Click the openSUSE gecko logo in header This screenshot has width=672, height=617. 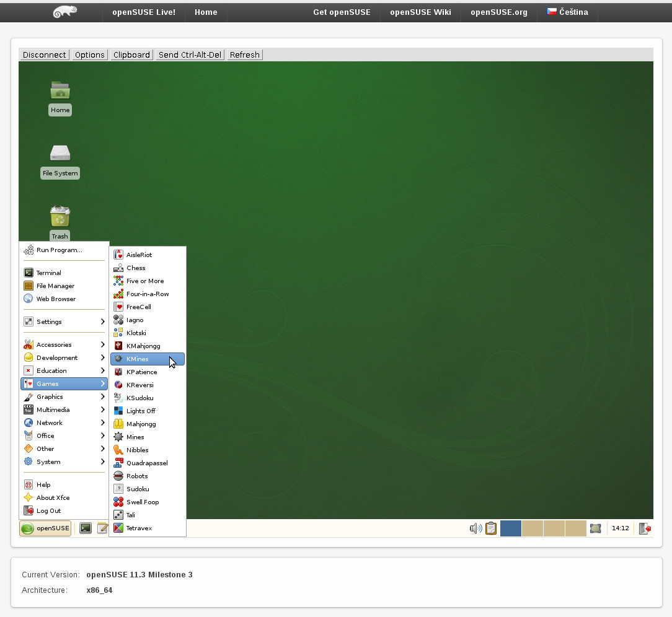click(64, 12)
